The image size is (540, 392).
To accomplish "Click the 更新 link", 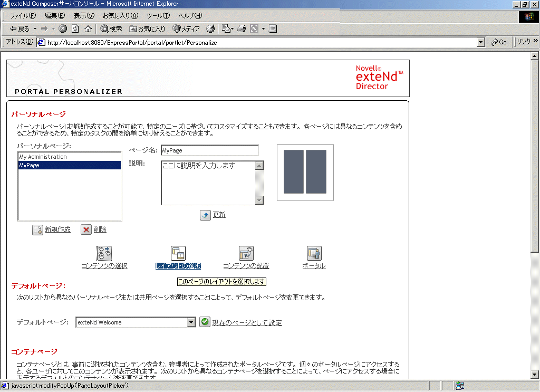I will pyautogui.click(x=219, y=215).
